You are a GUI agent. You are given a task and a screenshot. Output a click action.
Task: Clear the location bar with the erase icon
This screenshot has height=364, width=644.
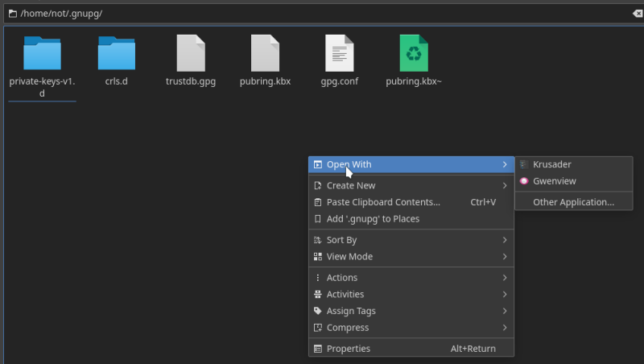pyautogui.click(x=638, y=14)
